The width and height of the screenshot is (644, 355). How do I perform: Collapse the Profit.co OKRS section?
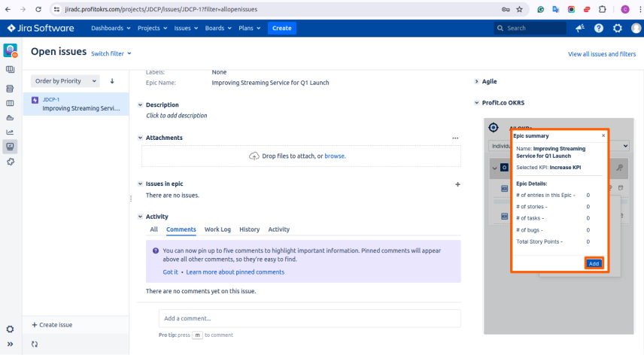[476, 102]
